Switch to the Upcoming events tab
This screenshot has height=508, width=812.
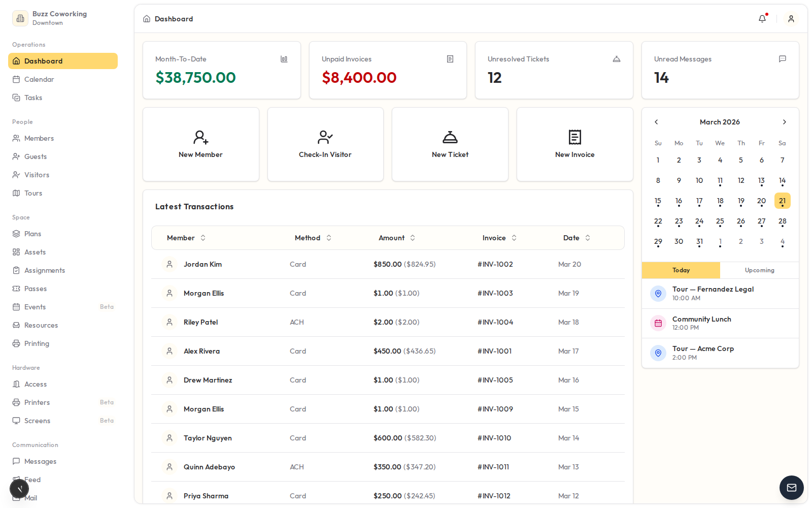coord(759,270)
